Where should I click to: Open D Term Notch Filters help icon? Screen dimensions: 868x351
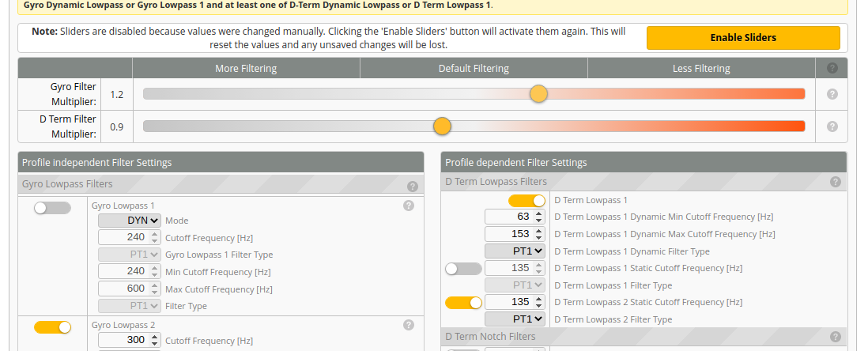click(836, 337)
